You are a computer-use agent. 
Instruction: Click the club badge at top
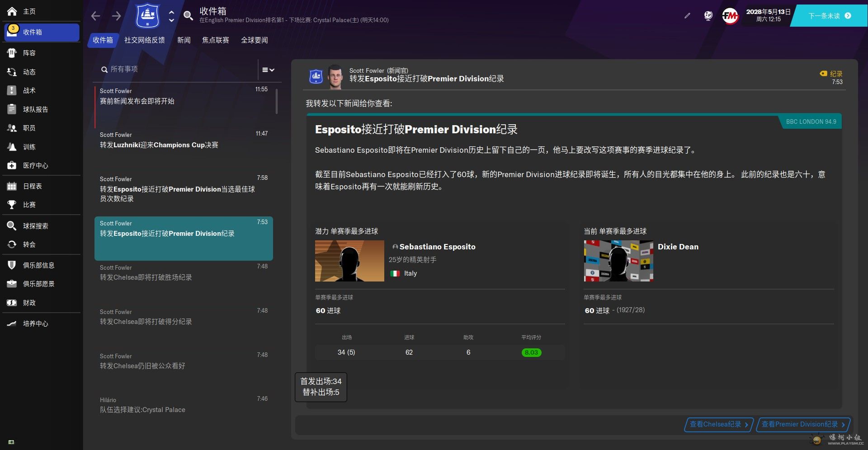(x=147, y=16)
